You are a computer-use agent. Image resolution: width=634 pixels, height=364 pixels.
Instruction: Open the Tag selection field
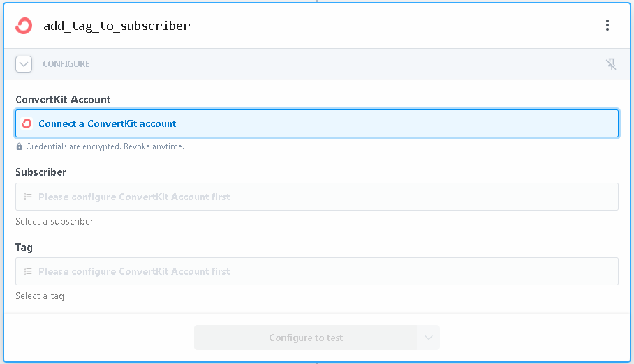click(317, 271)
